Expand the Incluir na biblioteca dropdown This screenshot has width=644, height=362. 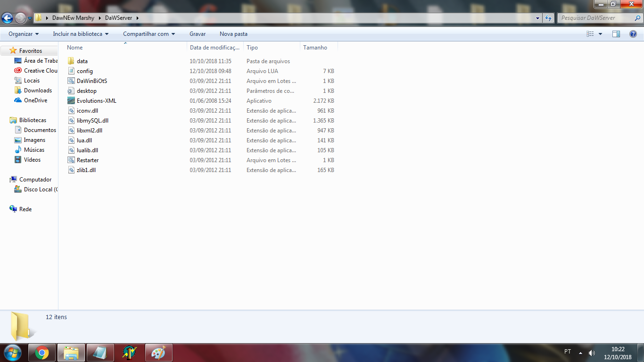tap(81, 34)
